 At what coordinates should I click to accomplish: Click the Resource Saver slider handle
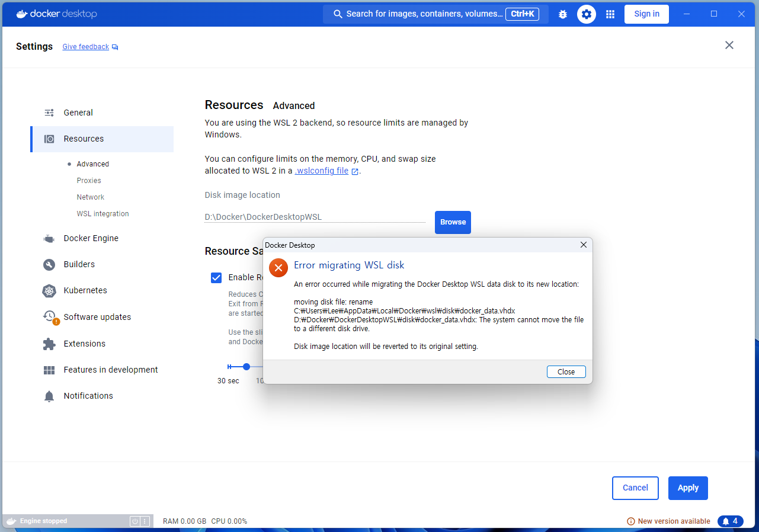[x=246, y=367]
